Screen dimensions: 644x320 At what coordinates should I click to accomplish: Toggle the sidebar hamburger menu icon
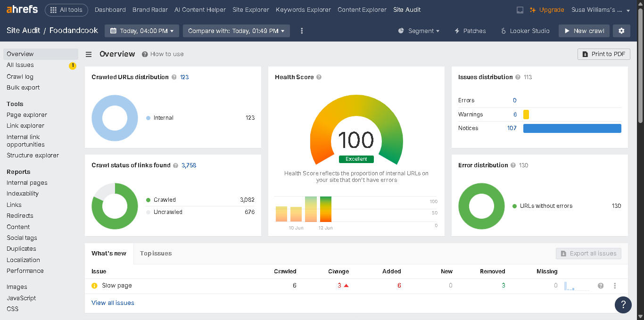click(89, 54)
